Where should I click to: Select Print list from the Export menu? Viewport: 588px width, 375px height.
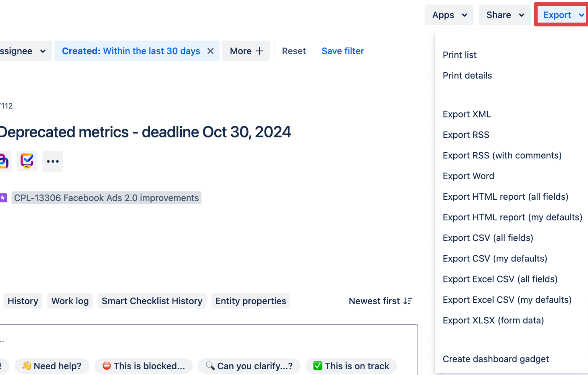point(459,55)
